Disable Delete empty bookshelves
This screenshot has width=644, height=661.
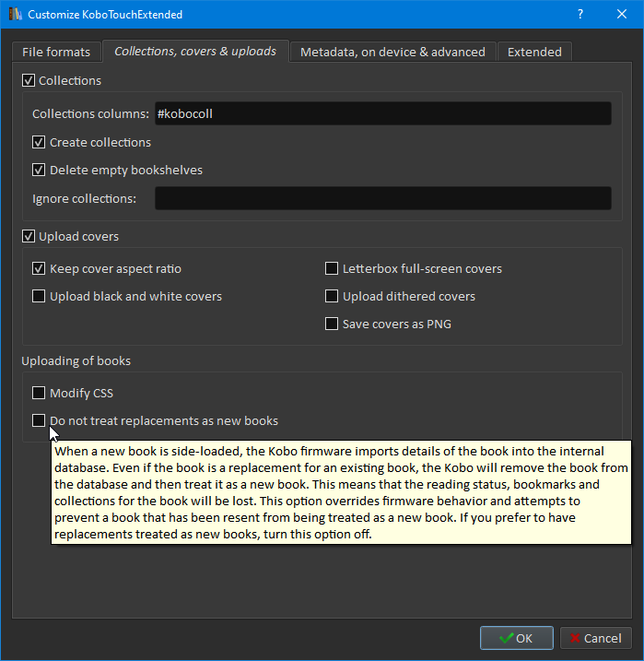click(39, 171)
